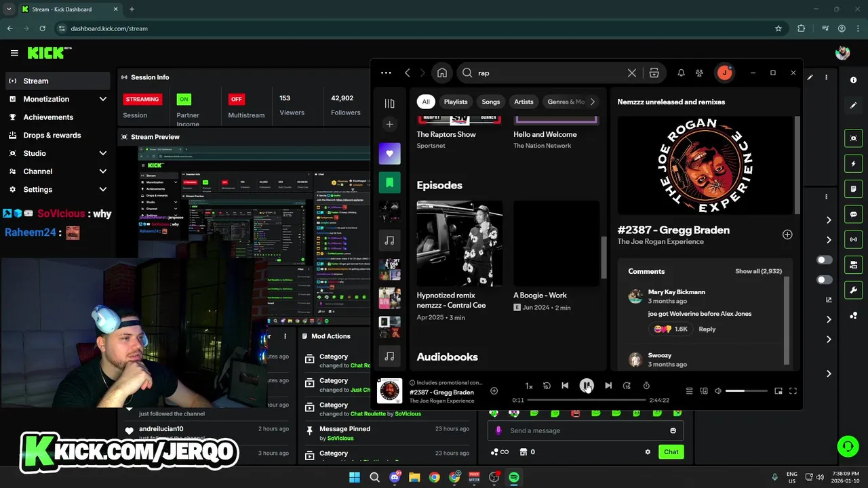The height and width of the screenshot is (488, 868).
Task: Select the All filter chip
Action: pyautogui.click(x=426, y=102)
